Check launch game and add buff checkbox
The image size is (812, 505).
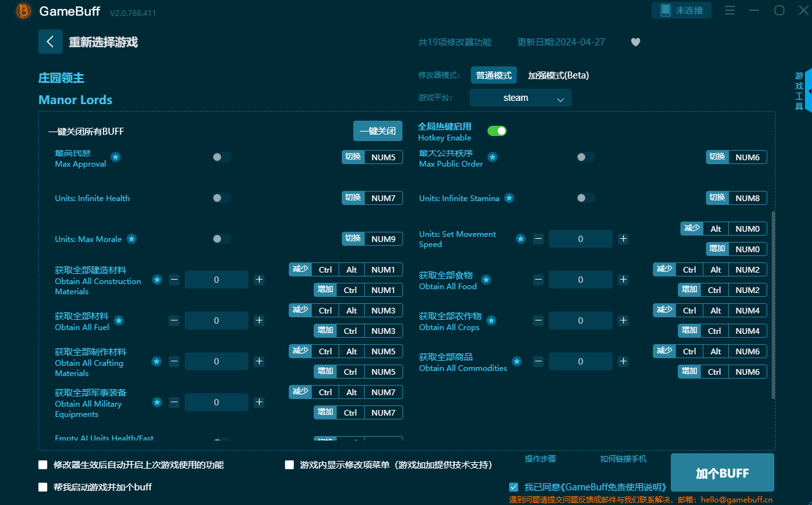point(43,487)
